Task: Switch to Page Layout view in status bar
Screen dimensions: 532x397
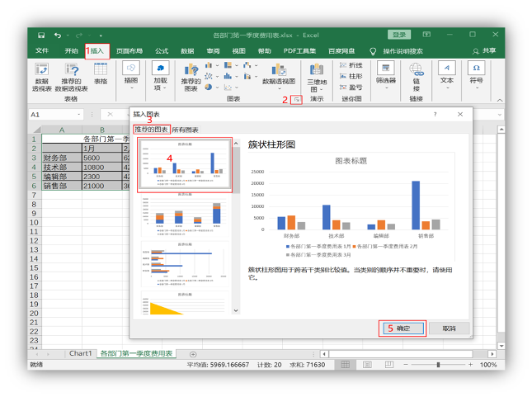Action: pyautogui.click(x=367, y=364)
